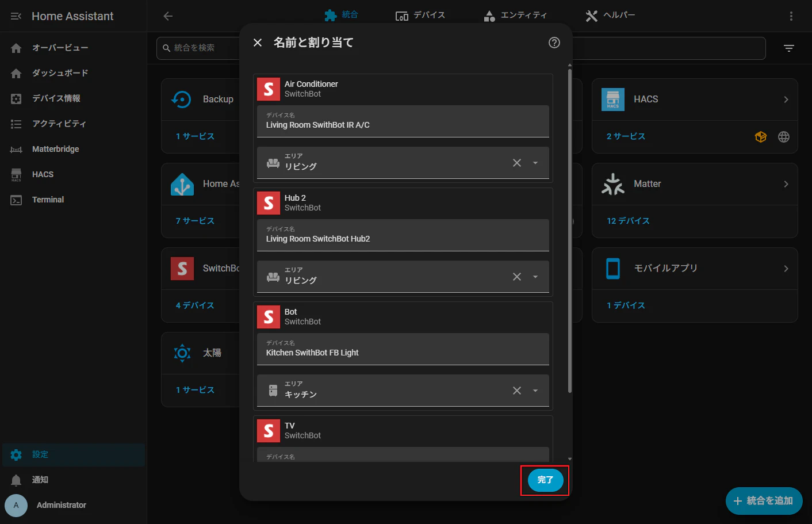Open the integrations filter menu
This screenshot has width=812, height=524.
[x=789, y=48]
